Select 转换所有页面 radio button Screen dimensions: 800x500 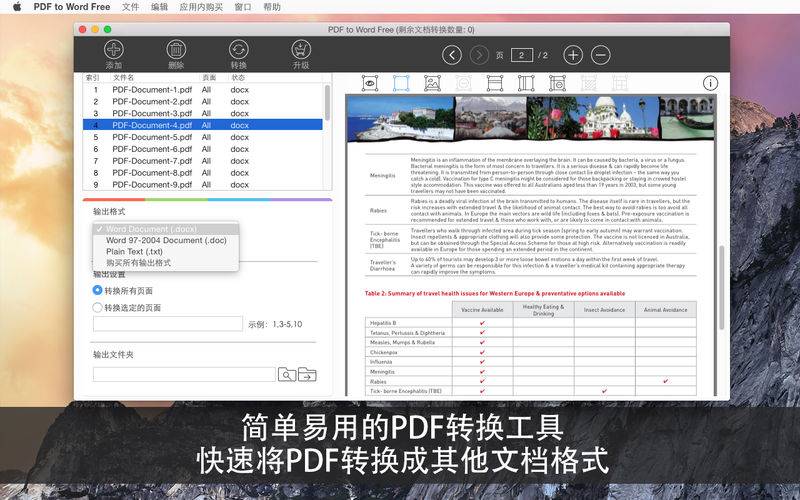(97, 290)
